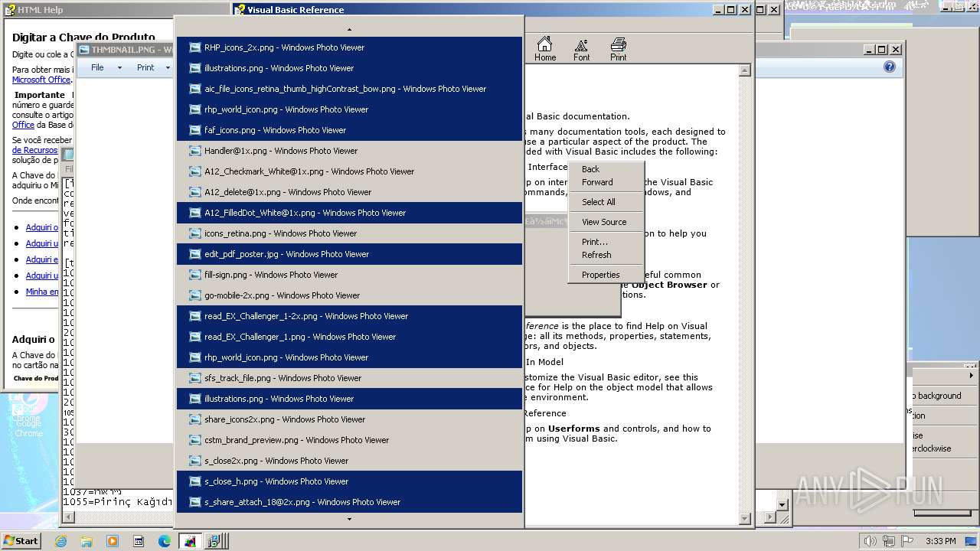
Task: Choose Back from the context menu
Action: [606, 169]
